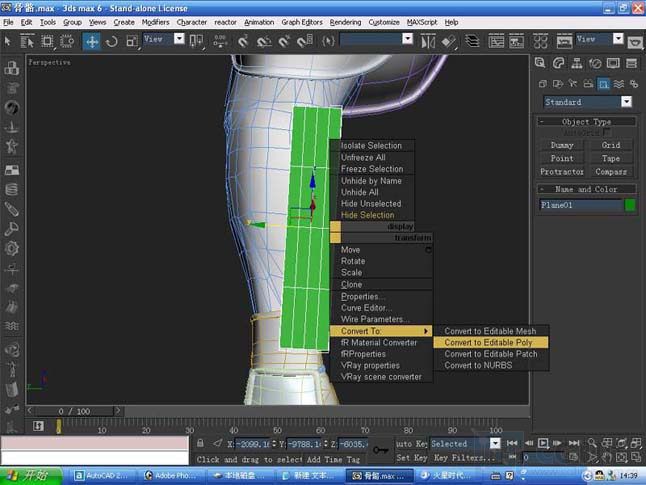Screen dimensions: 646x485
Task: Click the Windows Start button
Action: click(x=31, y=476)
